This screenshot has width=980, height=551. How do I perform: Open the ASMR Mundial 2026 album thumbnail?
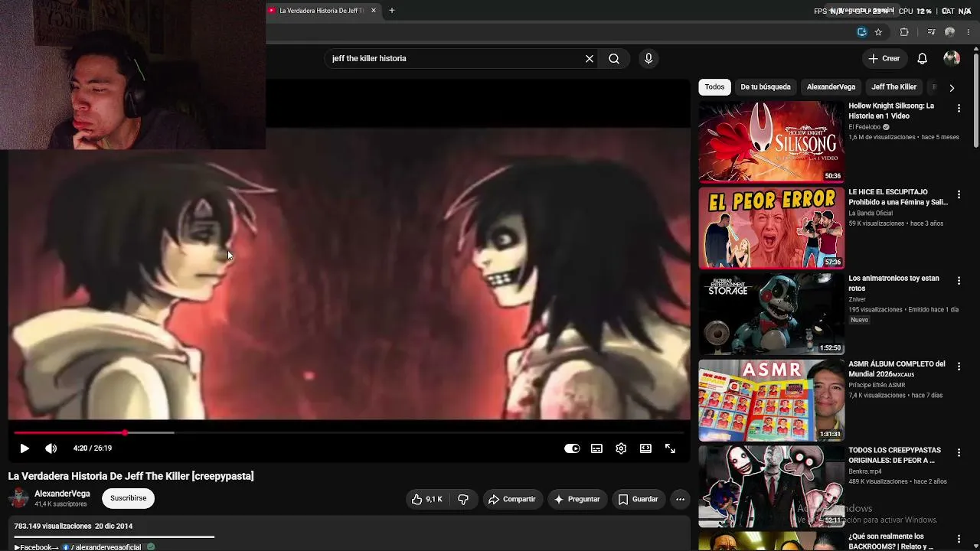coord(772,400)
